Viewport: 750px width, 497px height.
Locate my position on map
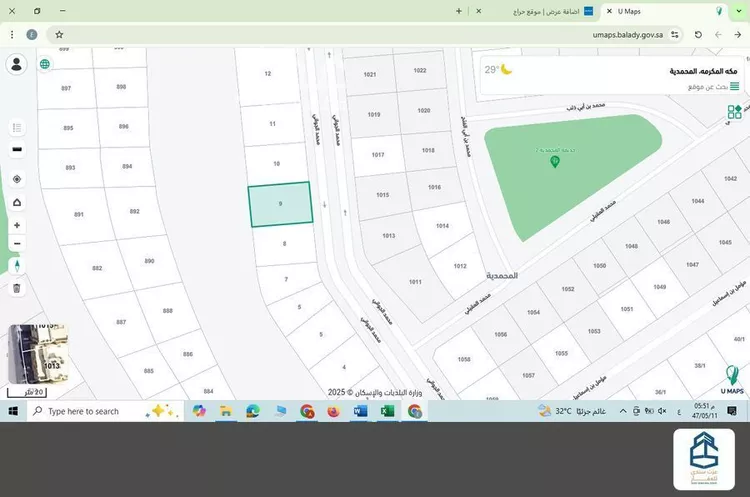17,179
